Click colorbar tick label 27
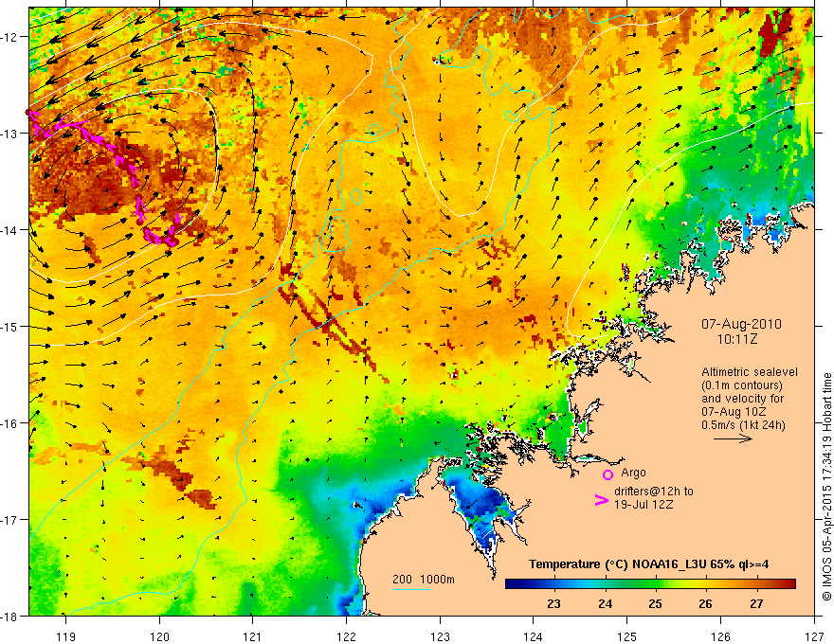 pyautogui.click(x=756, y=604)
